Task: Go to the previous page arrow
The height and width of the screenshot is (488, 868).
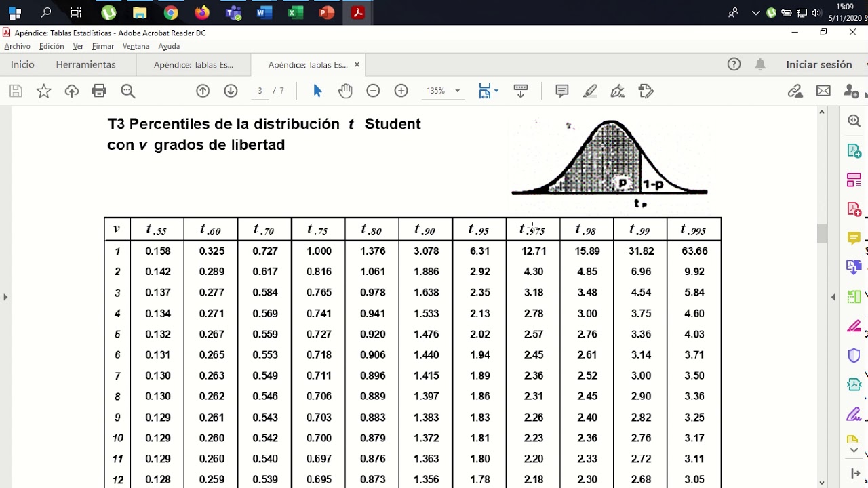Action: tap(203, 91)
